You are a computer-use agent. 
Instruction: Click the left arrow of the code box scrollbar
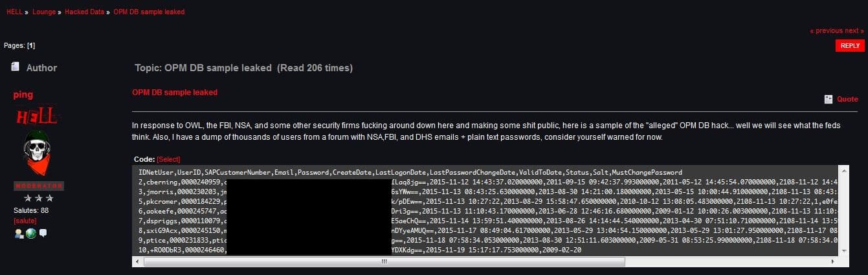(x=136, y=261)
